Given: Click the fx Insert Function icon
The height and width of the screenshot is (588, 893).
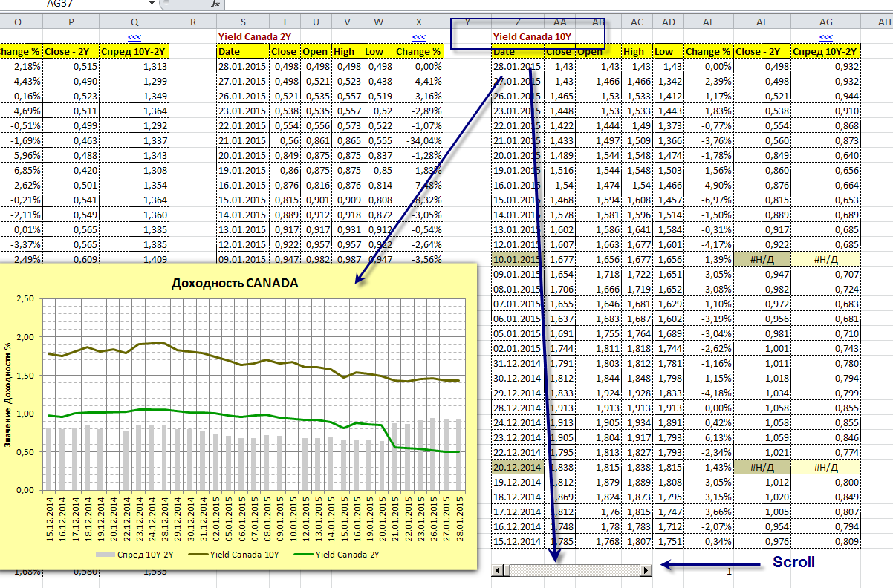Looking at the screenshot, I should (215, 4).
